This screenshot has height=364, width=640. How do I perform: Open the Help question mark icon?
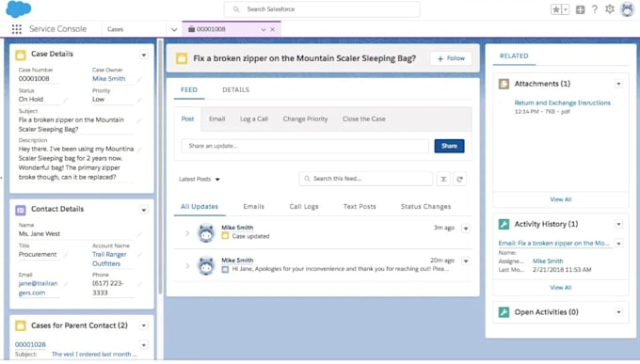pyautogui.click(x=595, y=9)
